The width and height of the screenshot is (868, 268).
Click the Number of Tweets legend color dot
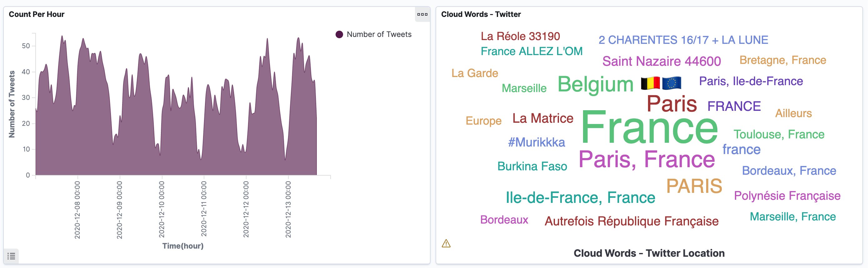(339, 34)
